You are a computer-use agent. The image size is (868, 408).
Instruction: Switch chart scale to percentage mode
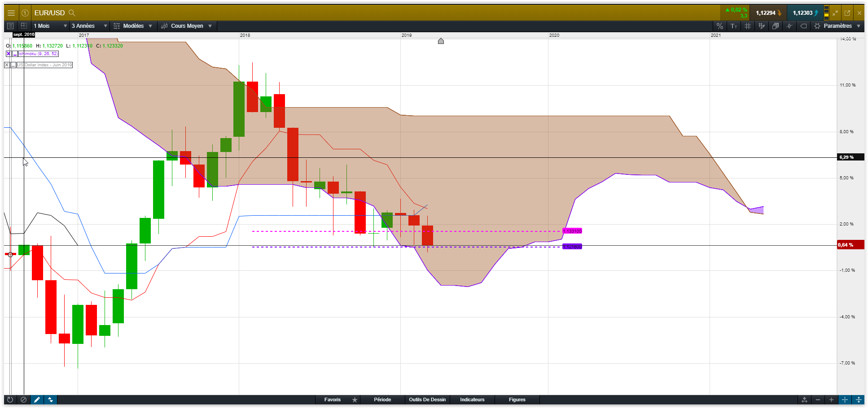tap(720, 26)
